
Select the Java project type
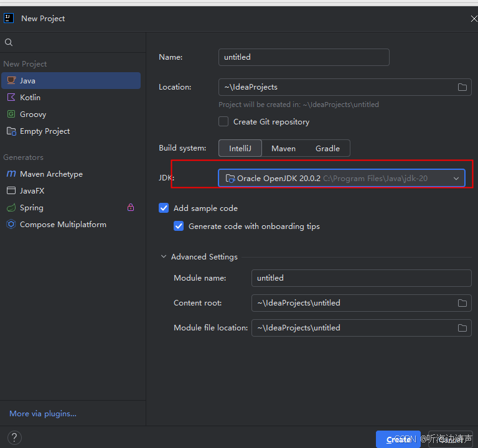[71, 81]
